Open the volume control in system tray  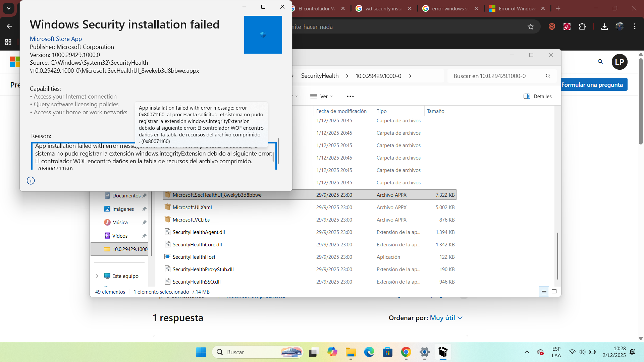pyautogui.click(x=582, y=352)
